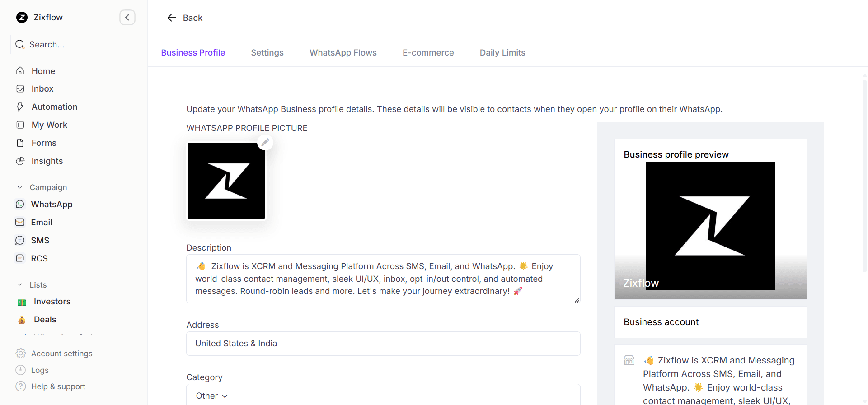The width and height of the screenshot is (868, 405).
Task: Click the 'Business profile preview' heading
Action: click(676, 154)
